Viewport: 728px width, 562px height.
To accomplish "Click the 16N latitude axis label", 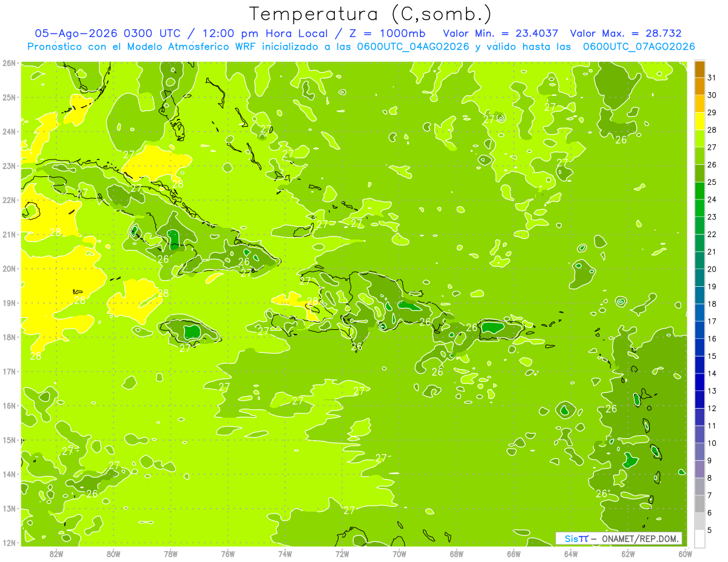I will tap(9, 406).
